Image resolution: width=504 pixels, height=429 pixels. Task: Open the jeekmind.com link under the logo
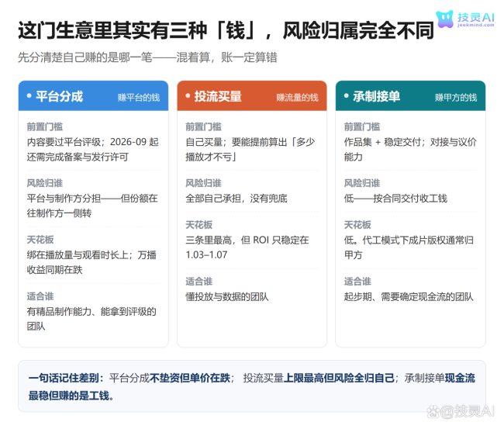click(x=476, y=25)
